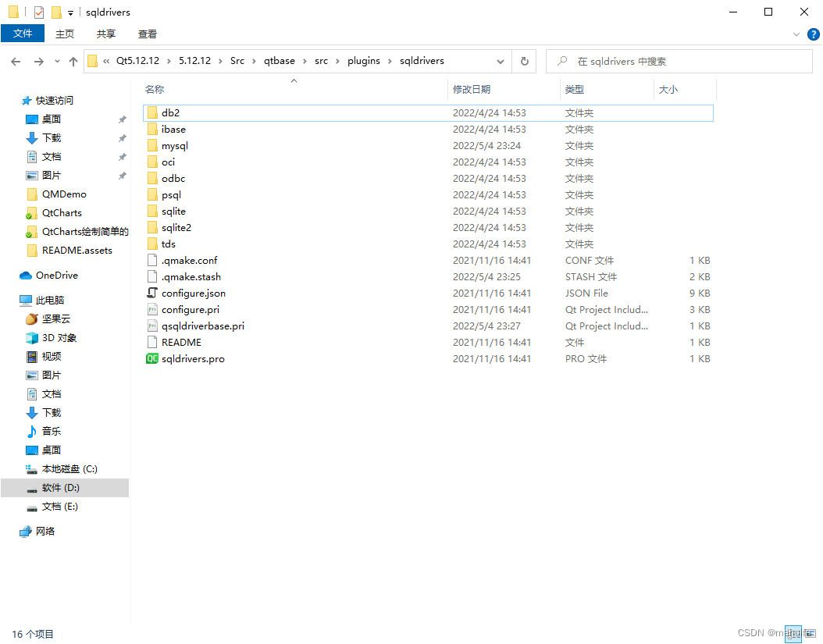Click the Forward navigation arrow
823x644 pixels.
tap(39, 62)
